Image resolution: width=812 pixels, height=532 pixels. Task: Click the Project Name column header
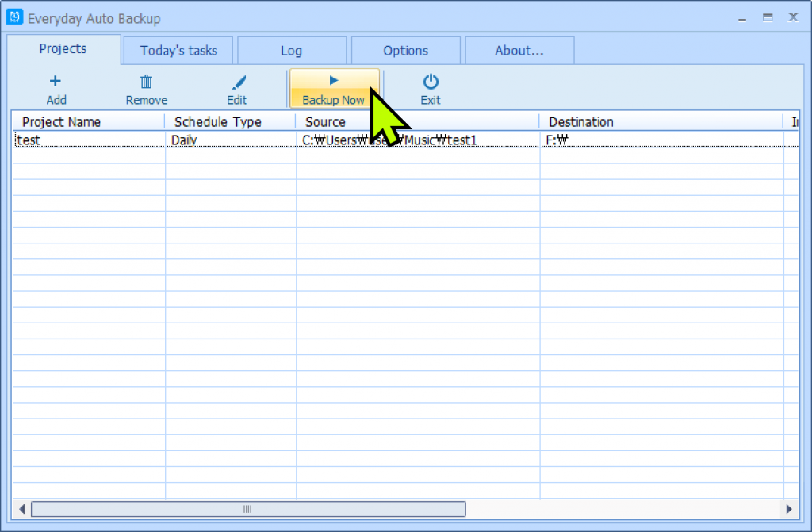tap(61, 121)
